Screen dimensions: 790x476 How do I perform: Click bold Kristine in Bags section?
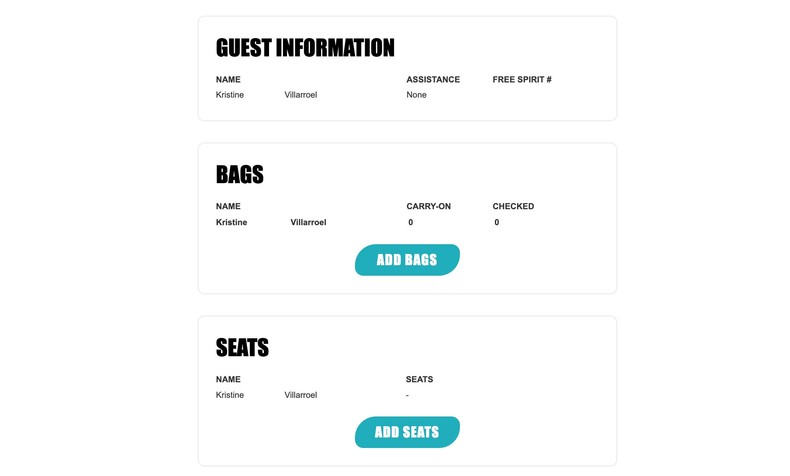coord(231,222)
